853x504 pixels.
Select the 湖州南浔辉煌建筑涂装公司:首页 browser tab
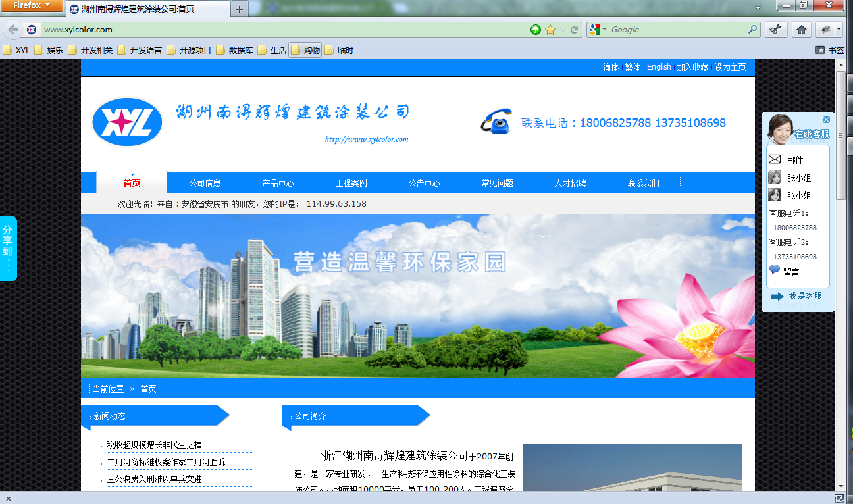pos(147,9)
